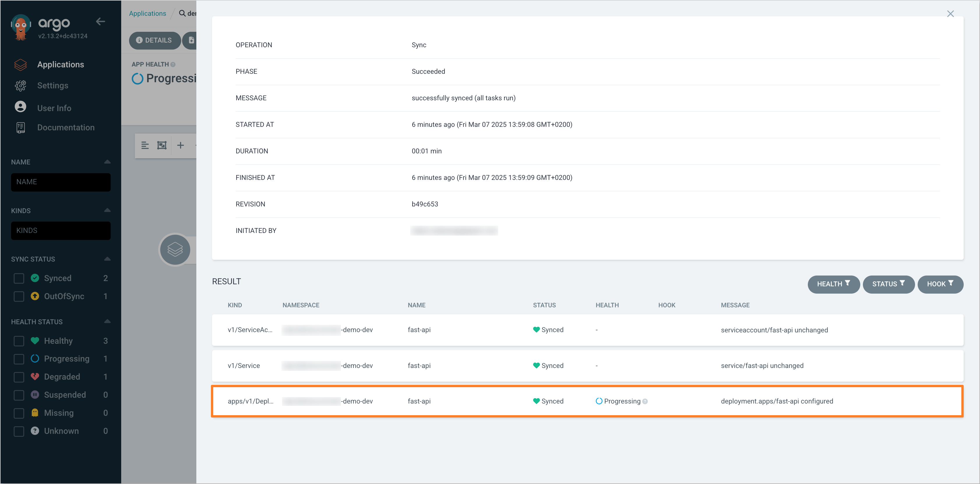The height and width of the screenshot is (484, 980).
Task: Go to Applications in the sidebar
Action: click(61, 65)
